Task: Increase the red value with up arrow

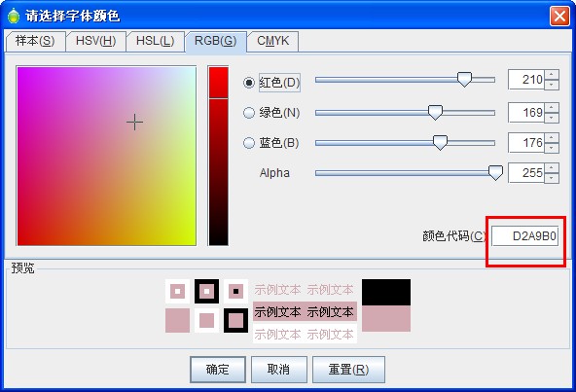Action: [552, 75]
